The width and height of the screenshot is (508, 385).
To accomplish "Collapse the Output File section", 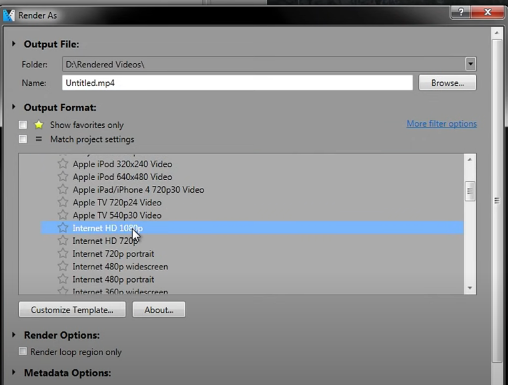I will 14,44.
